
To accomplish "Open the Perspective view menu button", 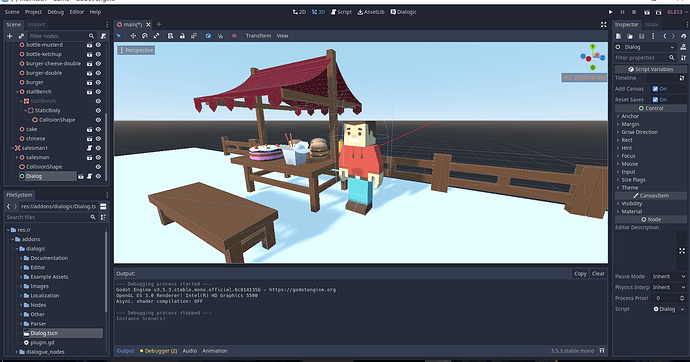I will (x=136, y=51).
